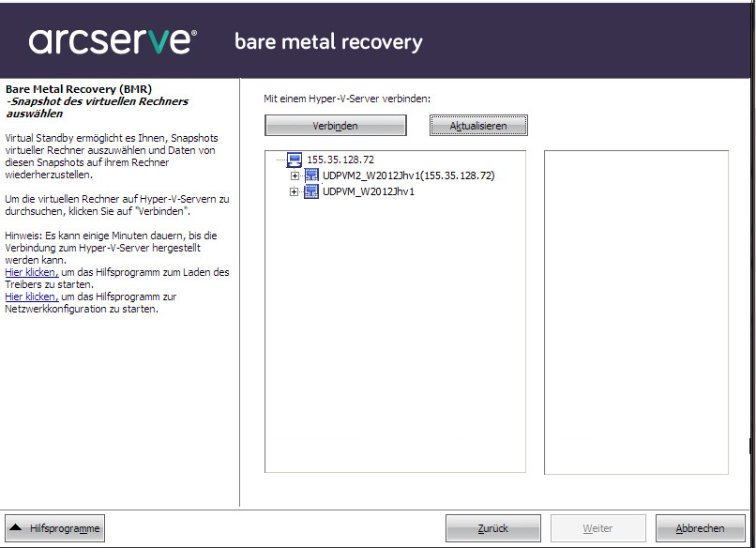This screenshot has width=756, height=548.
Task: Click the virtual machine icon beside UDPVM_W2012Jhv1
Action: [311, 191]
